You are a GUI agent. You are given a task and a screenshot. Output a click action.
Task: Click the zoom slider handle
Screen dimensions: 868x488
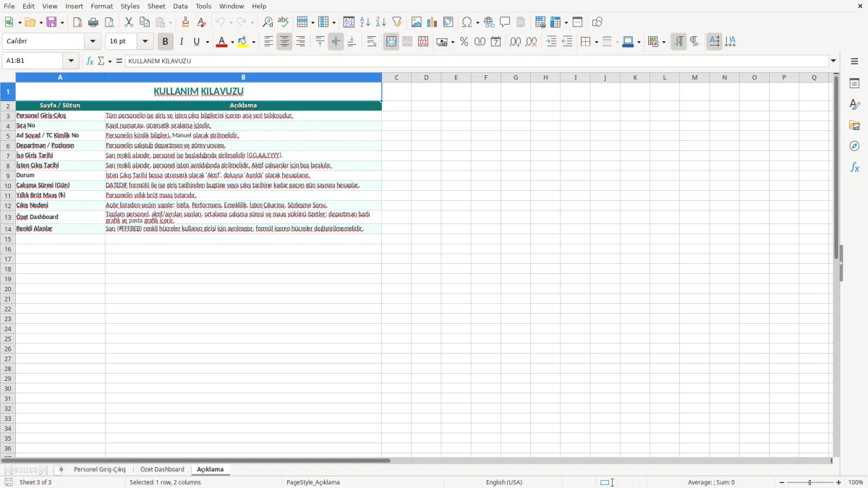(x=810, y=482)
